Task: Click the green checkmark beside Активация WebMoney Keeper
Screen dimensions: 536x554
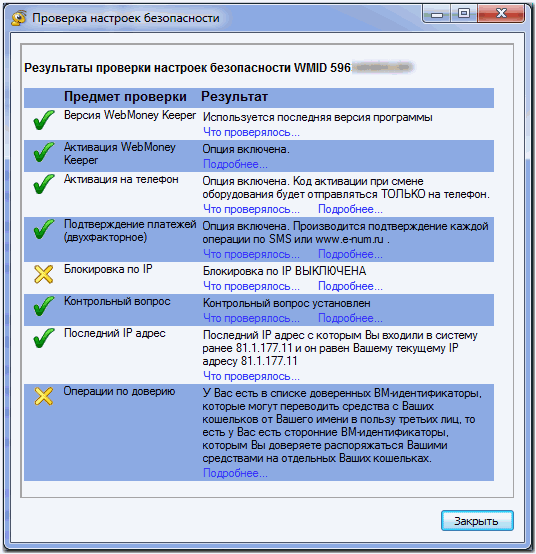Action: [44, 152]
